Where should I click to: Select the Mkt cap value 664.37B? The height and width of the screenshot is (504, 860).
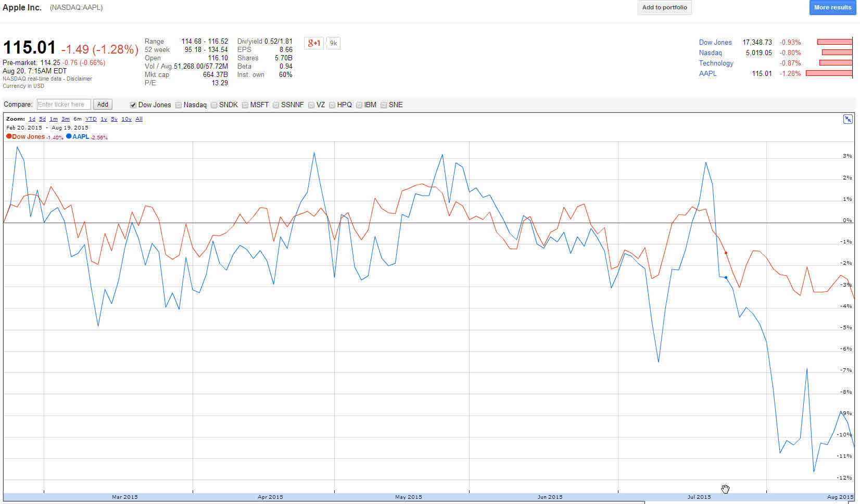216,75
